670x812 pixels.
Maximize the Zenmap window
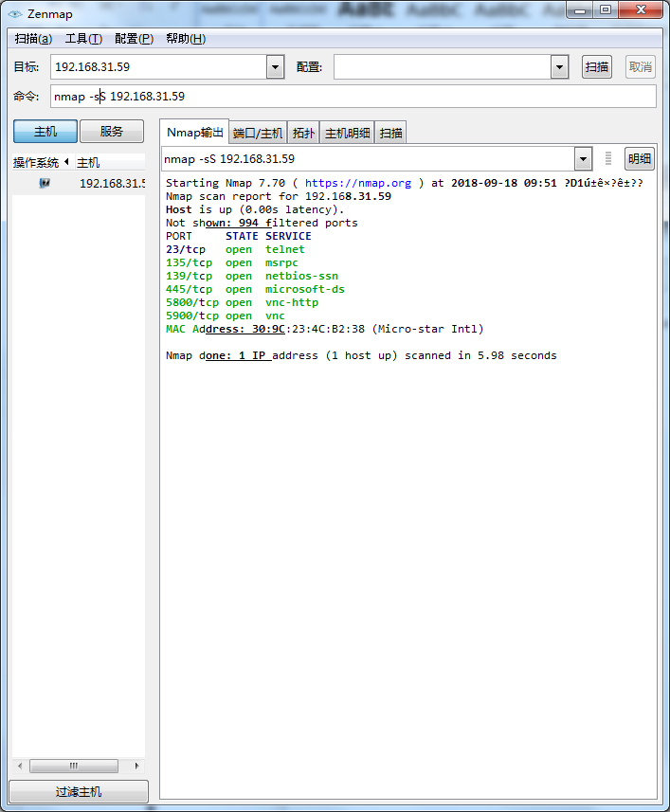(x=606, y=9)
